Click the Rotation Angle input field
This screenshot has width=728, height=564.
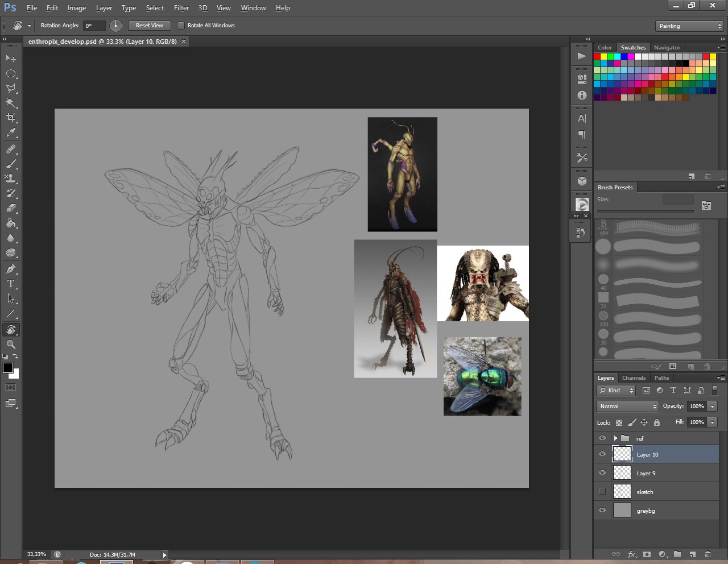(x=94, y=26)
